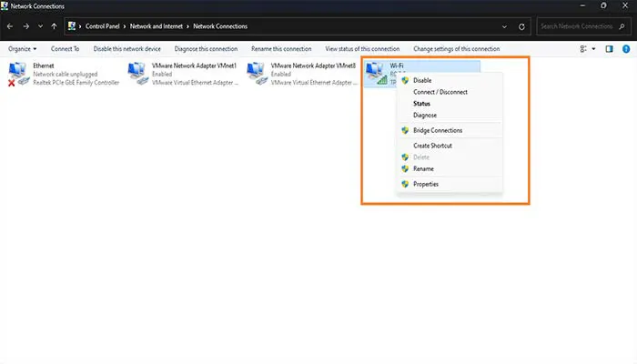Click the search magnifier icon

point(622,26)
